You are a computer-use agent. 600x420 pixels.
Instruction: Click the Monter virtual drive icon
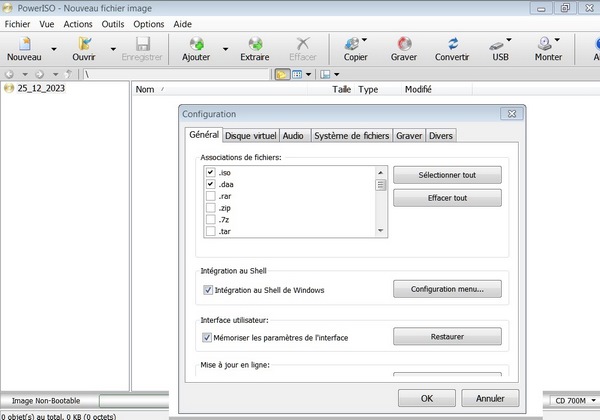click(x=545, y=44)
